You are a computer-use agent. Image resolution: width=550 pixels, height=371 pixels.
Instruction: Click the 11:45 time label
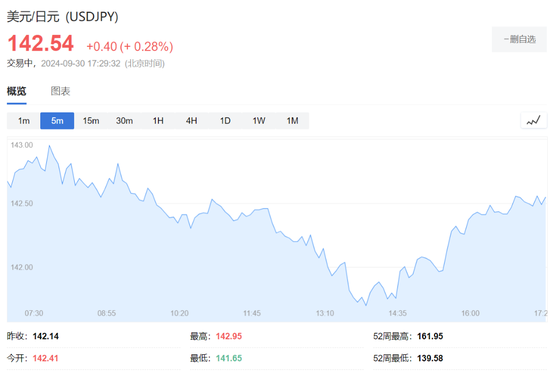point(252,313)
